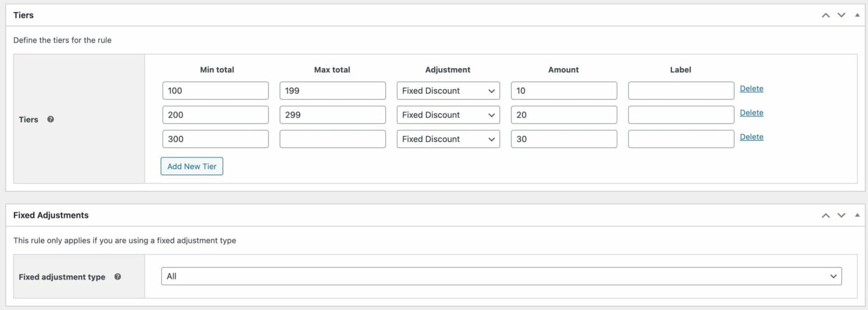
Task: Click the 'Fixed adjustment type' label text
Action: point(62,277)
